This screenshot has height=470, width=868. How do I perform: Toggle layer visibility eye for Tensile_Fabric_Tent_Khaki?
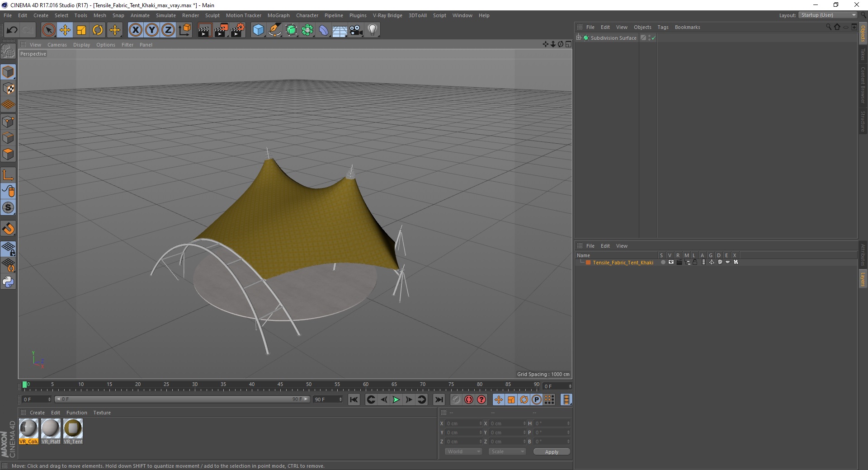tap(671, 262)
